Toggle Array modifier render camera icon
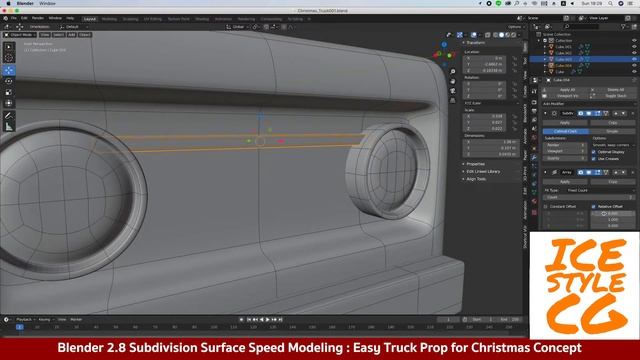 [x=580, y=173]
